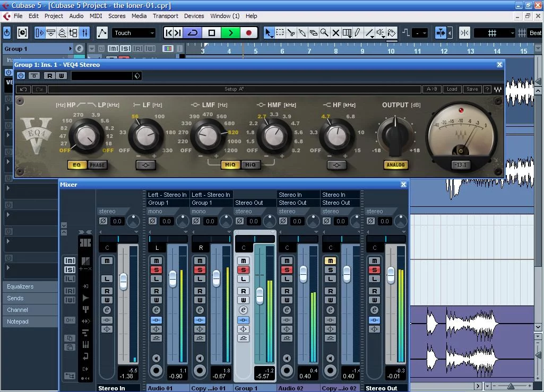Click the Load button in VEQ4
Viewport: 544px width, 392px height.
pos(452,89)
